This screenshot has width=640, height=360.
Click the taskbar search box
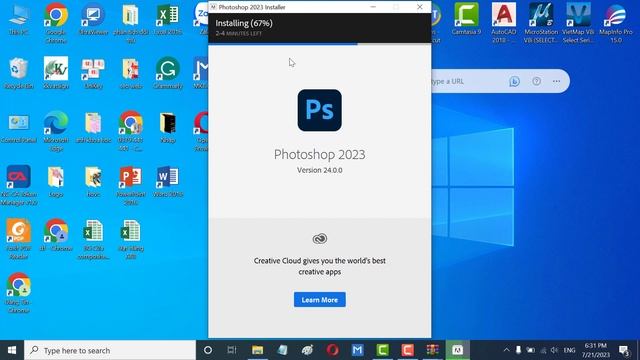pyautogui.click(x=110, y=350)
